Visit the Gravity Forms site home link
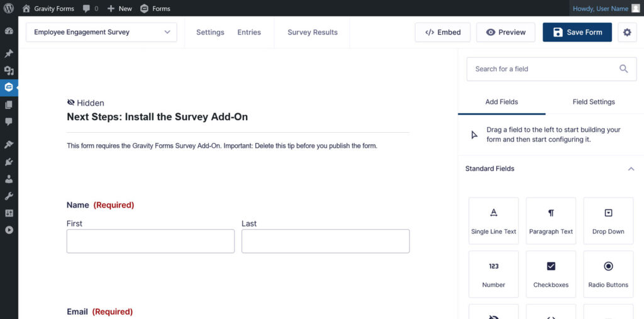Image resolution: width=644 pixels, height=319 pixels. [x=48, y=8]
